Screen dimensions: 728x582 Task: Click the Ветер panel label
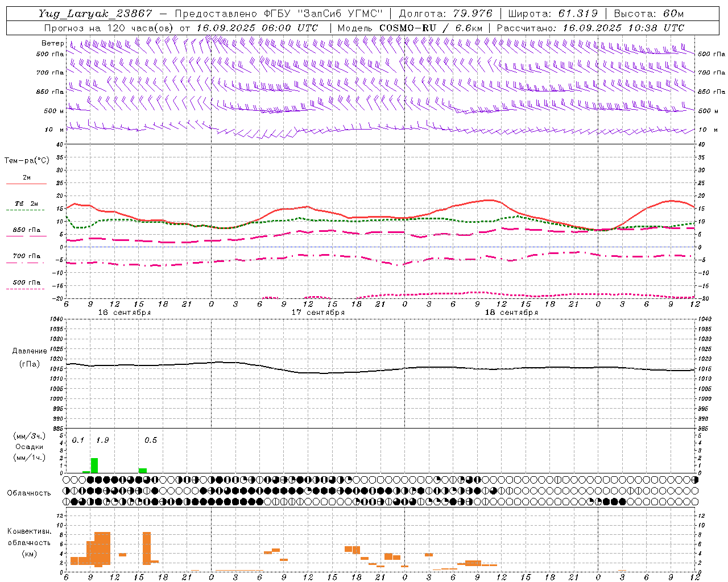click(x=52, y=43)
